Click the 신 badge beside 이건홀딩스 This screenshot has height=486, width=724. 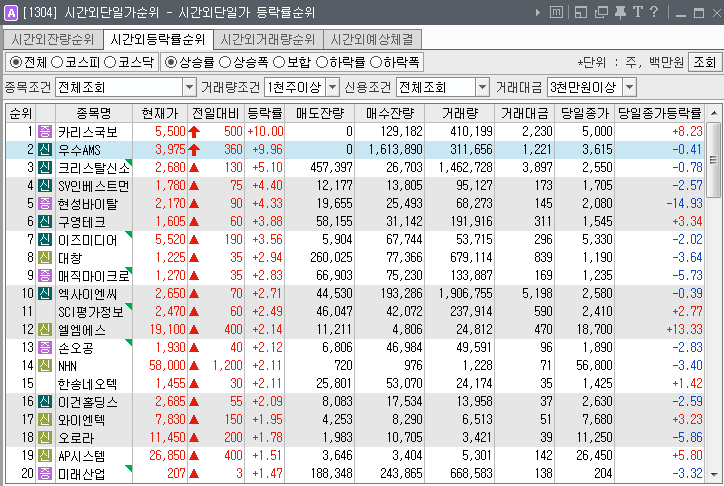(45, 402)
